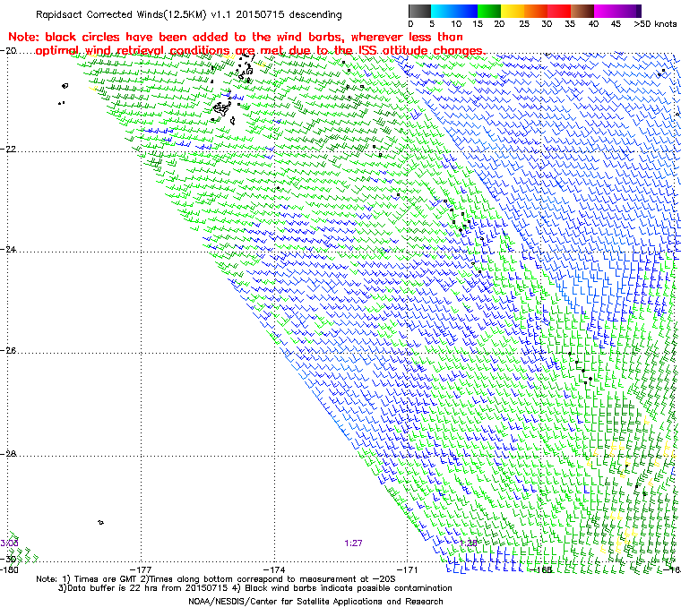
Task: Click the yellow 20-25 knots legend swatch
Action: (x=513, y=11)
